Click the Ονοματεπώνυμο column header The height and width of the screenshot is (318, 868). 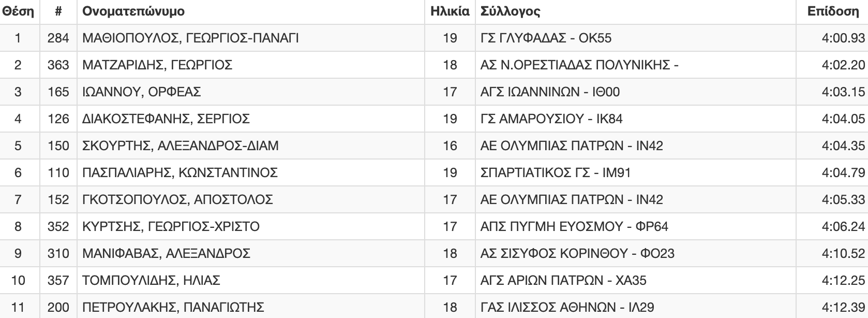click(133, 11)
